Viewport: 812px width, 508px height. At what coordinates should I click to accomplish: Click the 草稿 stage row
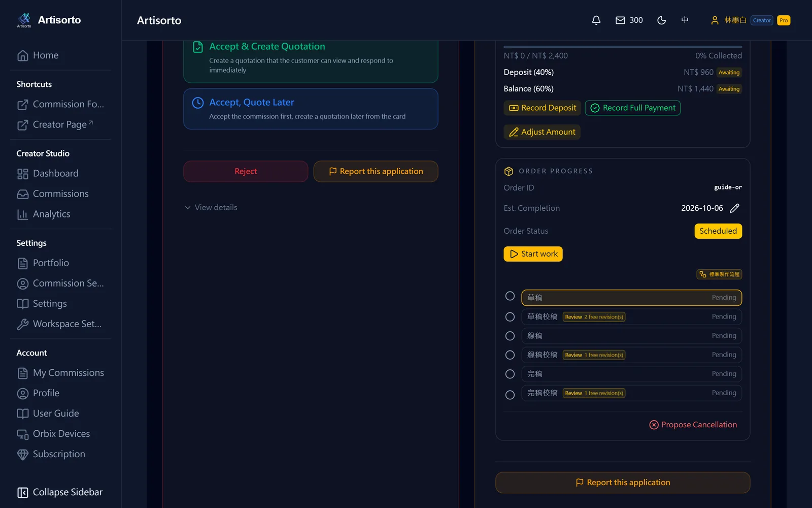(x=632, y=298)
